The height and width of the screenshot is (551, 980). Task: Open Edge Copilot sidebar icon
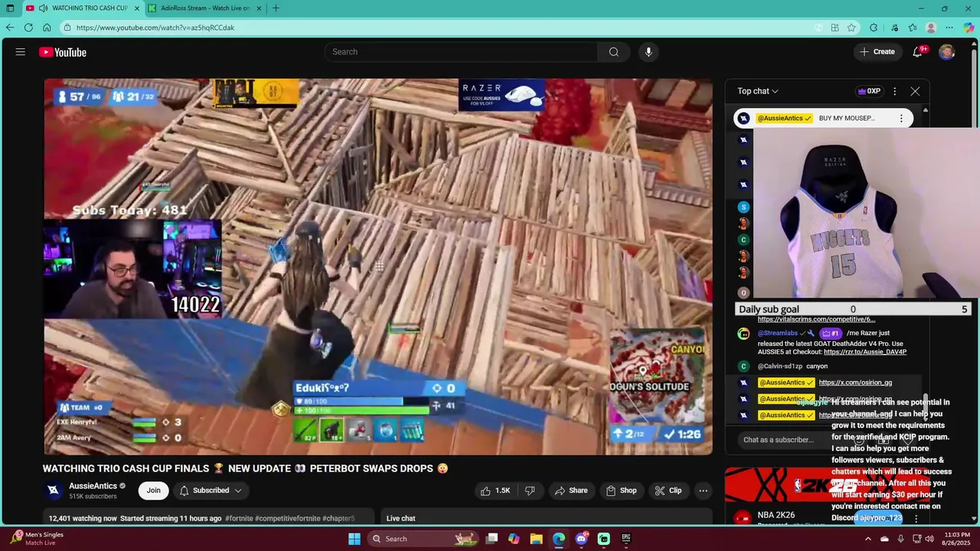pyautogui.click(x=969, y=28)
